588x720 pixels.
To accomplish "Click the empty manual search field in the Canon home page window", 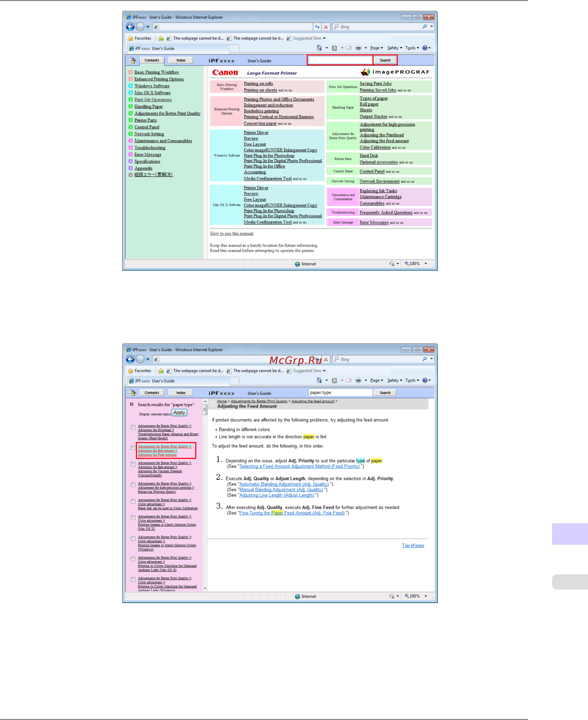I will pos(340,60).
